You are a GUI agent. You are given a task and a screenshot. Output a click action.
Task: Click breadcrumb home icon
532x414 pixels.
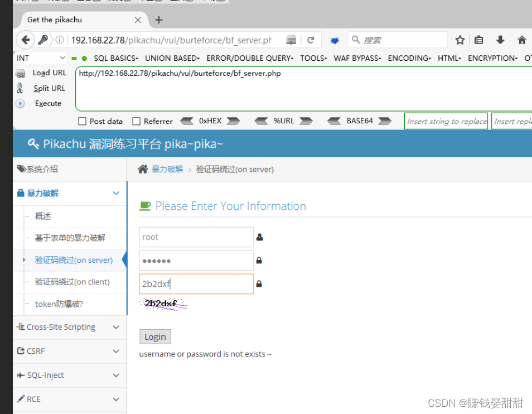coord(143,169)
